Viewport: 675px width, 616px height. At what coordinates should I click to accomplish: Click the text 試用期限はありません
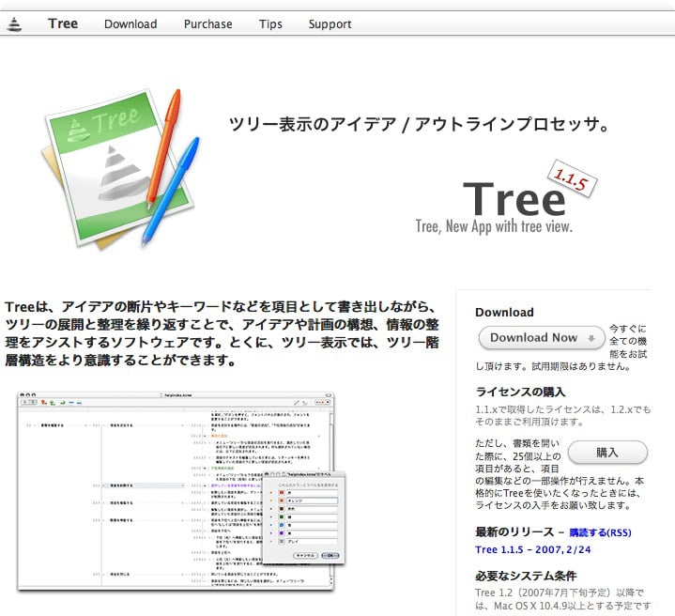click(581, 366)
